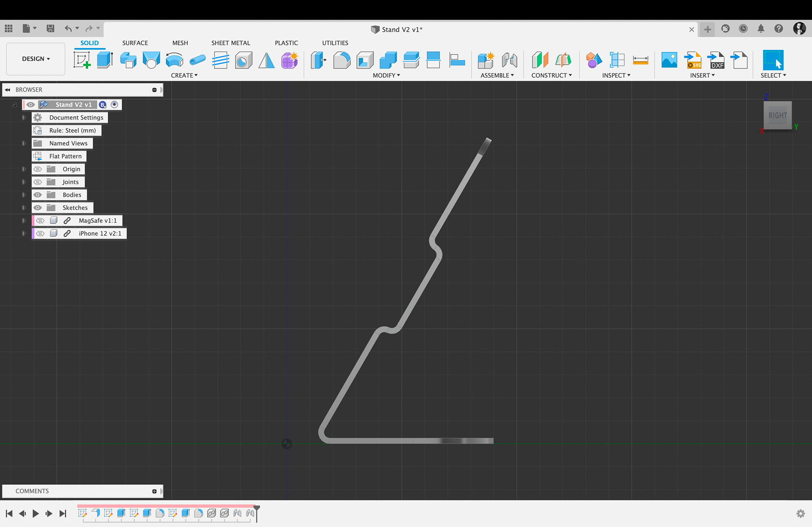
Task: Toggle visibility of Stand V2 v1 root
Action: point(30,105)
